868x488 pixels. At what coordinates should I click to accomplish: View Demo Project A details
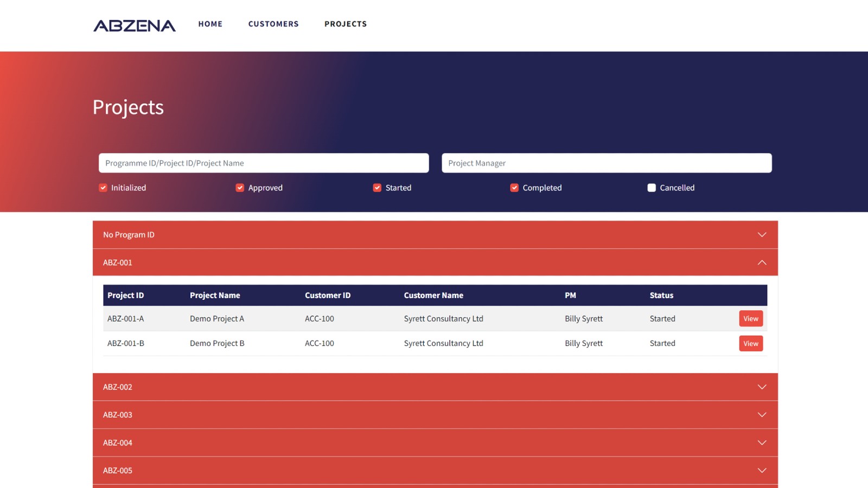pyautogui.click(x=751, y=319)
